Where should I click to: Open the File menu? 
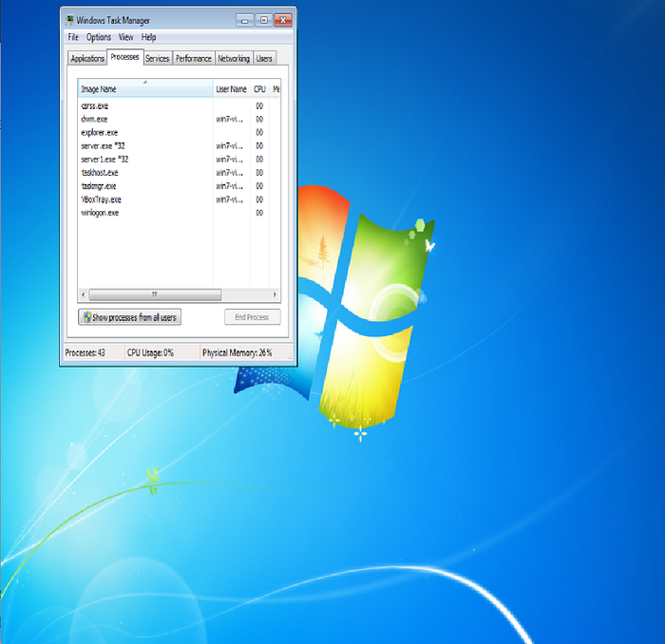73,37
